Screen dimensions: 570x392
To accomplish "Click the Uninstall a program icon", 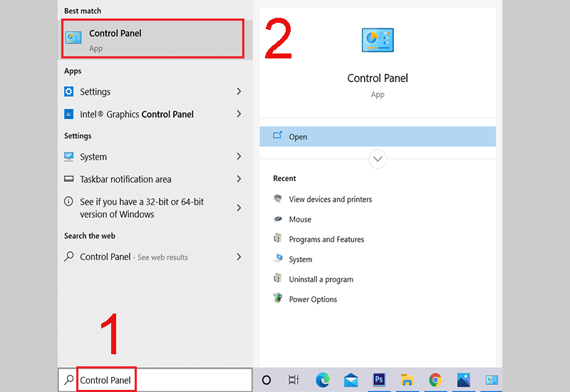I will point(278,278).
